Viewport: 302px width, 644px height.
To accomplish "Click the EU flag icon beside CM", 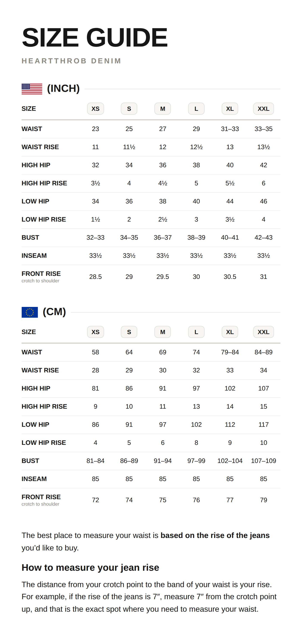I will point(30,312).
